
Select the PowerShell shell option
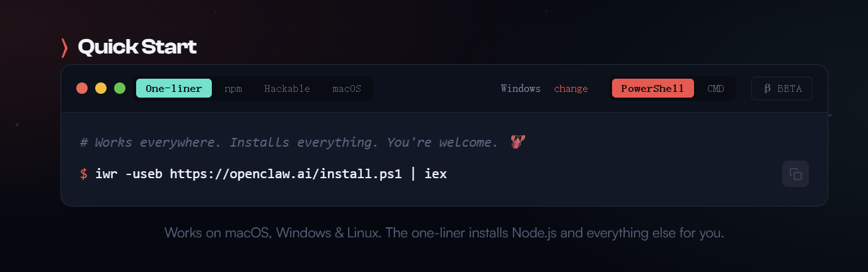pos(652,89)
